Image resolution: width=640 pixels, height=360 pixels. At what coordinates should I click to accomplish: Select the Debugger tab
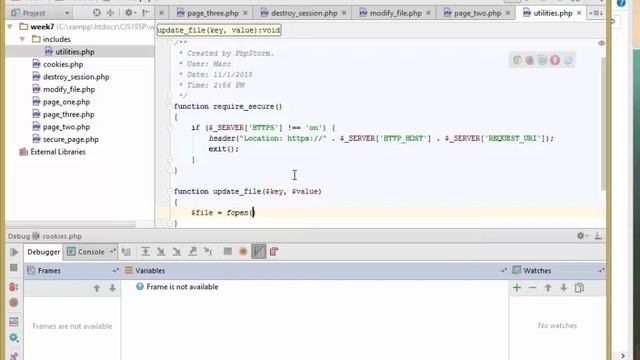click(43, 252)
